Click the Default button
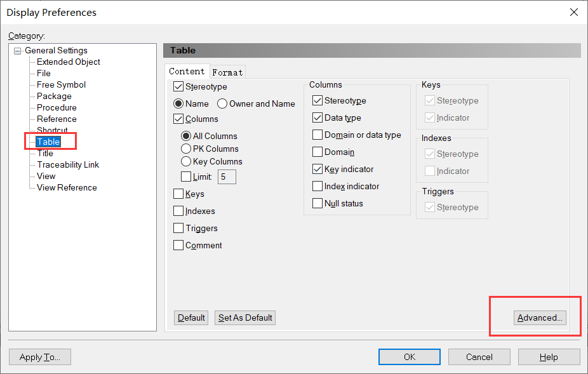 tap(191, 317)
